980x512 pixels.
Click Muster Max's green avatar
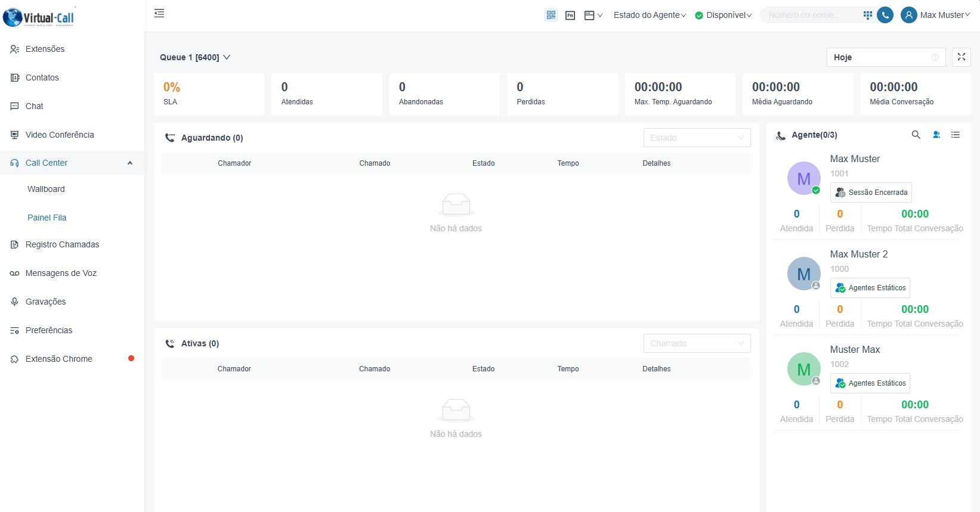click(x=804, y=369)
